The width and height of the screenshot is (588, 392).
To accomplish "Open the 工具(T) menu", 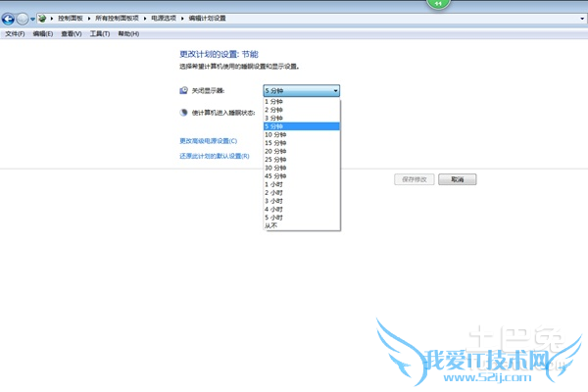I will coord(100,33).
